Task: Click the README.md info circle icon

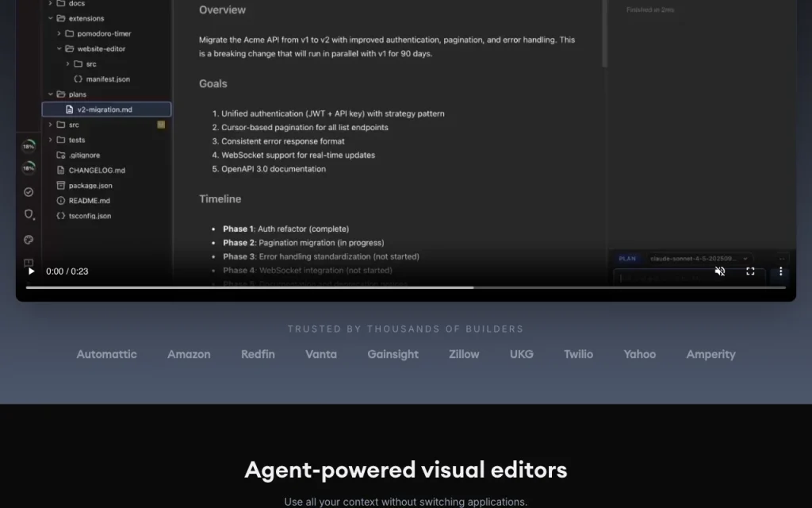Action: click(60, 201)
